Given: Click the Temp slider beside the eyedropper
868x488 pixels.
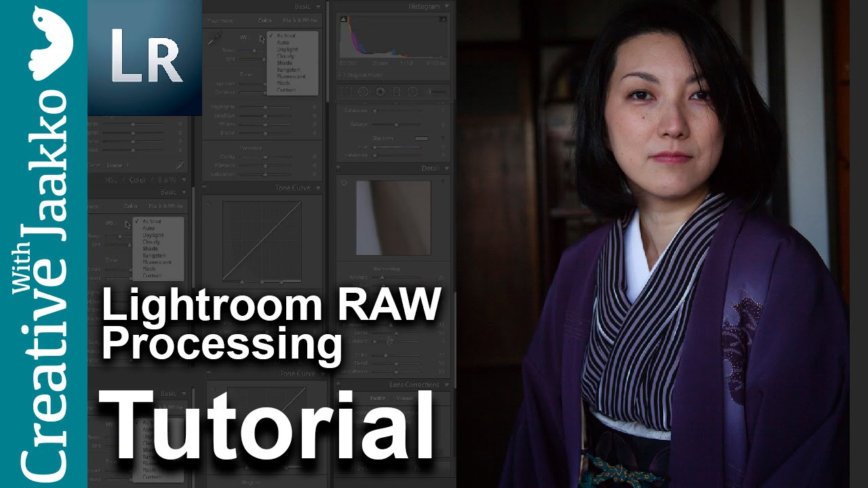Looking at the screenshot, I should [x=253, y=51].
